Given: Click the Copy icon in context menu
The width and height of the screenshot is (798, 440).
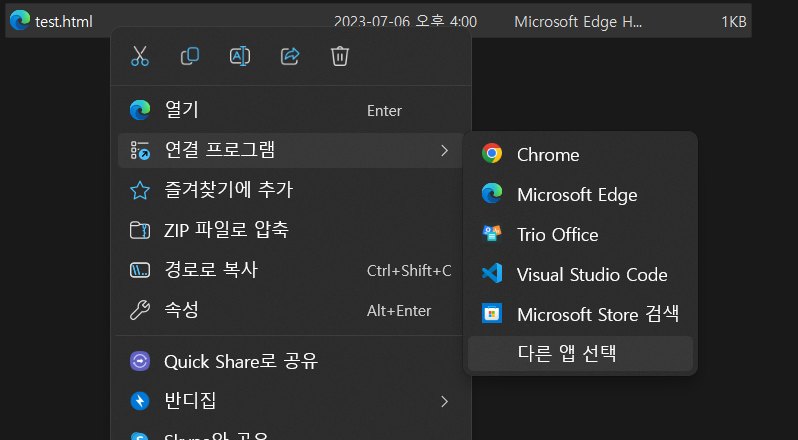Looking at the screenshot, I should tap(190, 56).
